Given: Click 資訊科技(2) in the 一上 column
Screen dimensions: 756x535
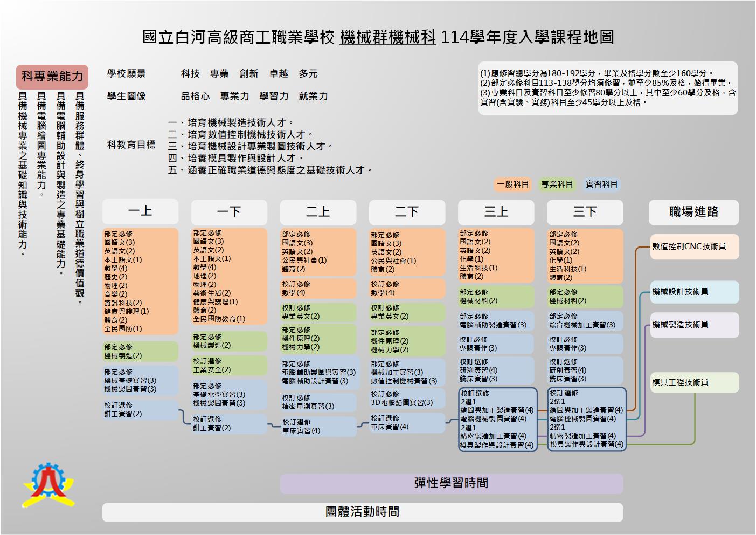Looking at the screenshot, I should (x=123, y=303).
